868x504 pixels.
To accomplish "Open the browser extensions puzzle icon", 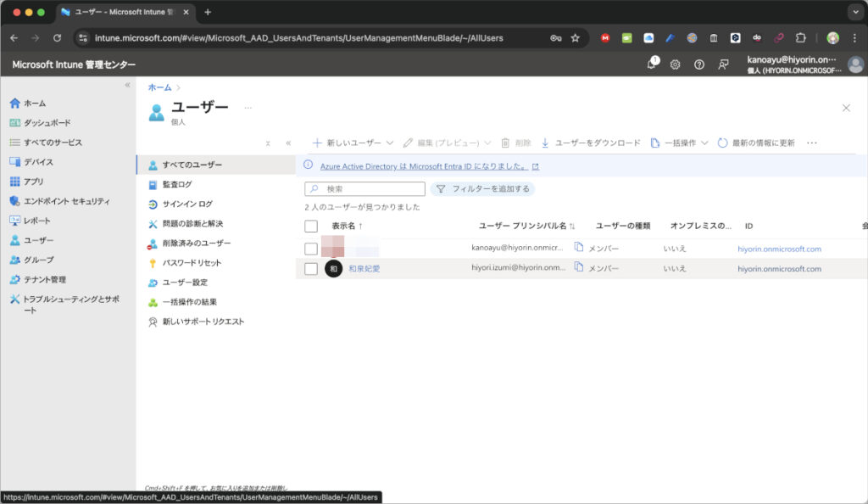I will [800, 38].
